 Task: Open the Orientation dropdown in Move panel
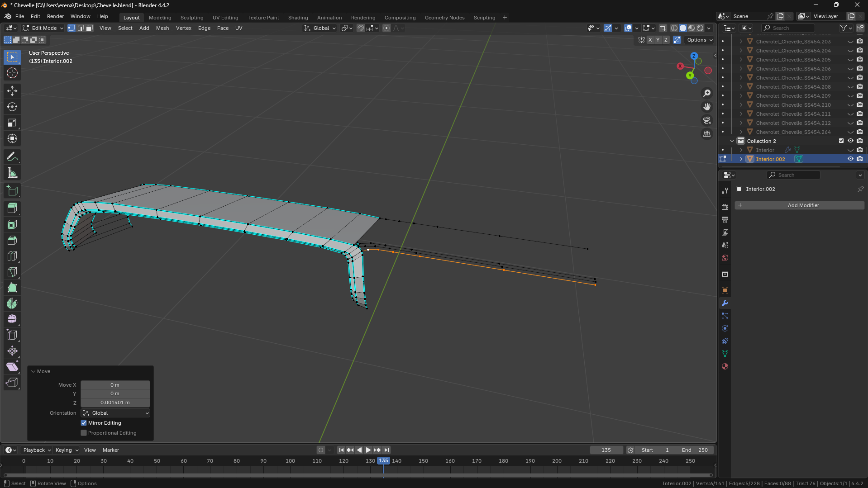point(115,413)
